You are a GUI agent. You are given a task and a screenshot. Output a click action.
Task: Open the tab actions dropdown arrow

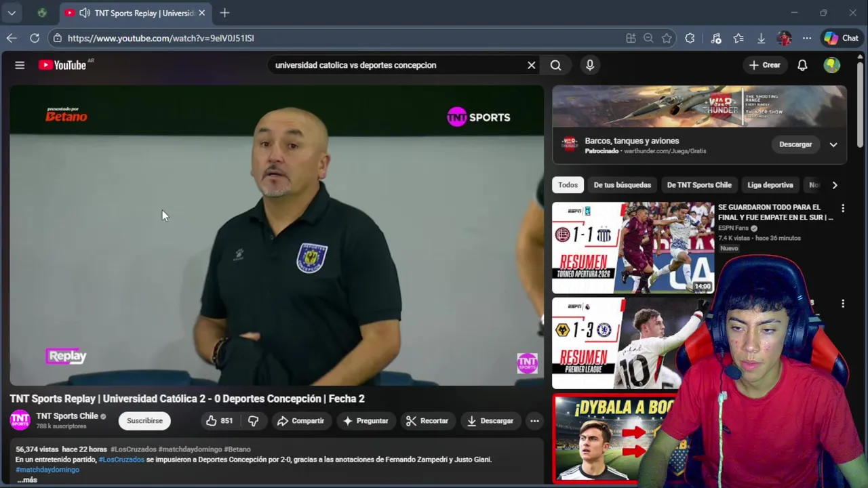(12, 13)
